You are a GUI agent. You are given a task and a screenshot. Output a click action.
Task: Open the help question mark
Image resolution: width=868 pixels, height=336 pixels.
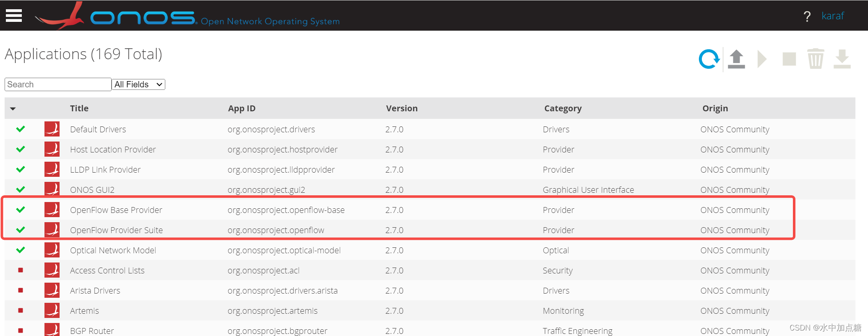pyautogui.click(x=807, y=16)
